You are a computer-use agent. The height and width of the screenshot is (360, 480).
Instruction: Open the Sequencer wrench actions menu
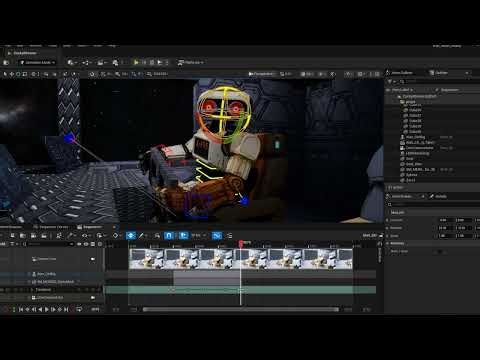pyautogui.click(x=71, y=236)
